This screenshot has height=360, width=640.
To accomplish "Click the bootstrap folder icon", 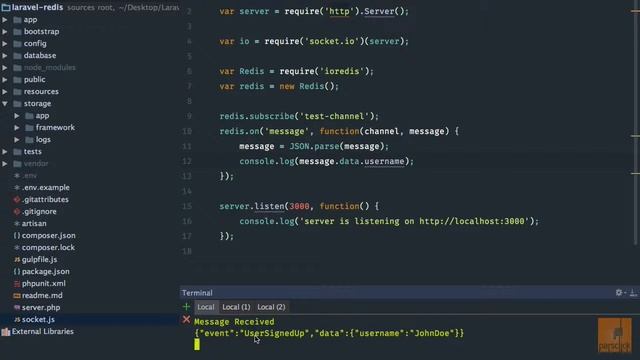I will pyautogui.click(x=17, y=31).
